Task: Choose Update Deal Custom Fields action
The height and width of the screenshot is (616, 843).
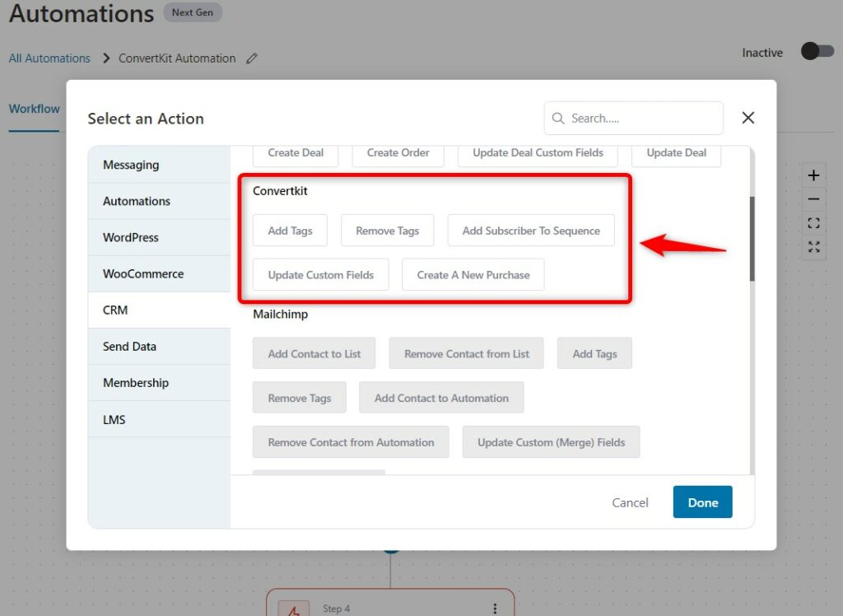Action: [538, 154]
